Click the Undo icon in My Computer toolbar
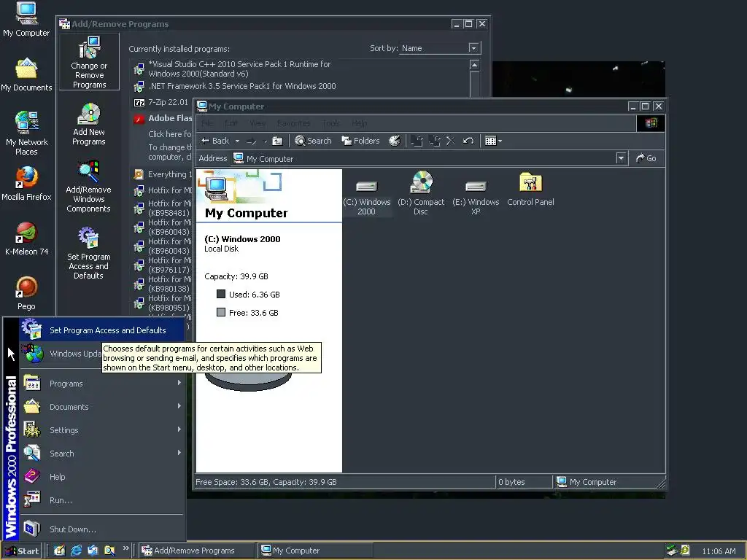The height and width of the screenshot is (560, 747). coord(468,141)
